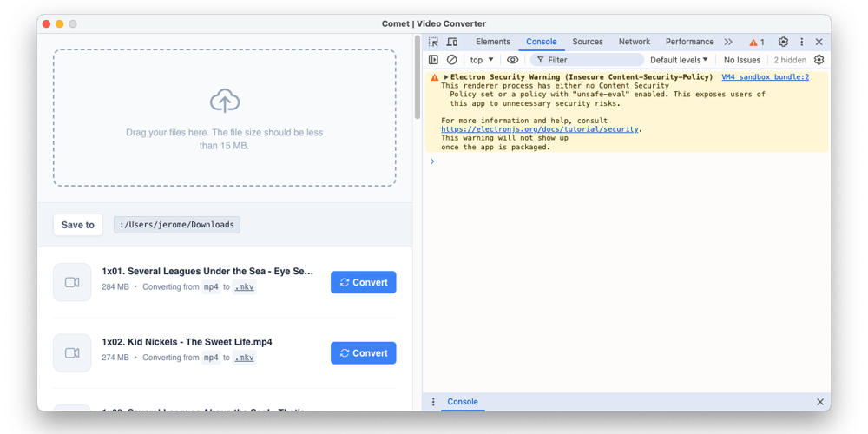Image resolution: width=868 pixels, height=434 pixels.
Task: Click the video camera icon for 1x01 file
Action: [72, 283]
